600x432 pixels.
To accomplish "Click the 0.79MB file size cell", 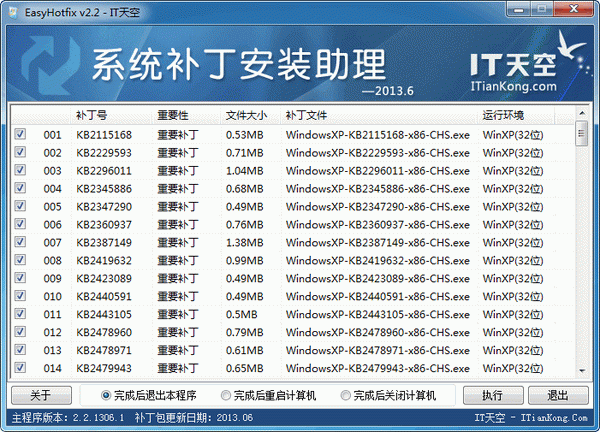I will pos(245,333).
